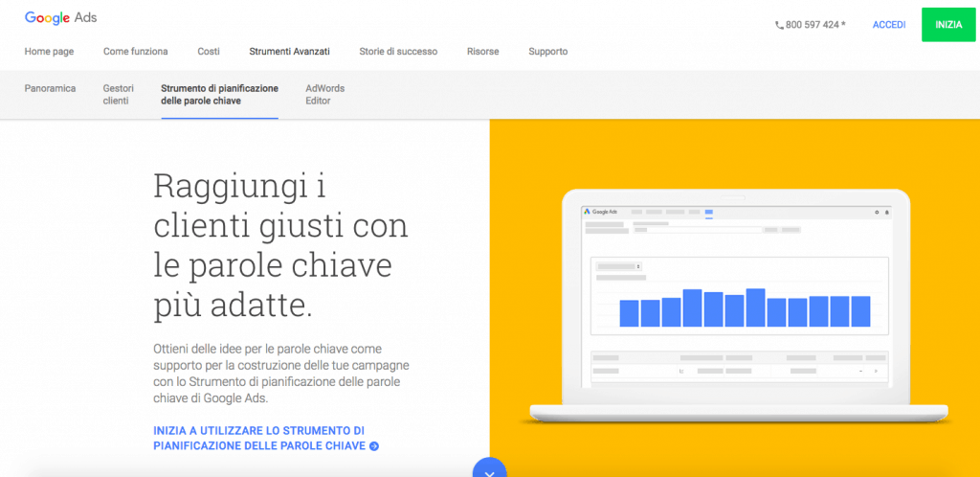
Task: Click the laptop illustration with bar chart
Action: pyautogui.click(x=739, y=307)
